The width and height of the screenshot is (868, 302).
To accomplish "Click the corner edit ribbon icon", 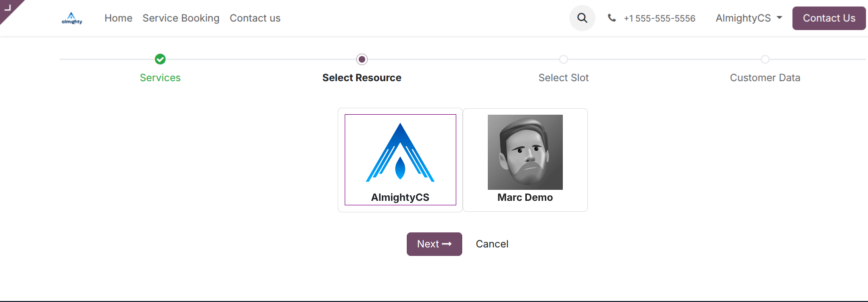I will point(8,8).
